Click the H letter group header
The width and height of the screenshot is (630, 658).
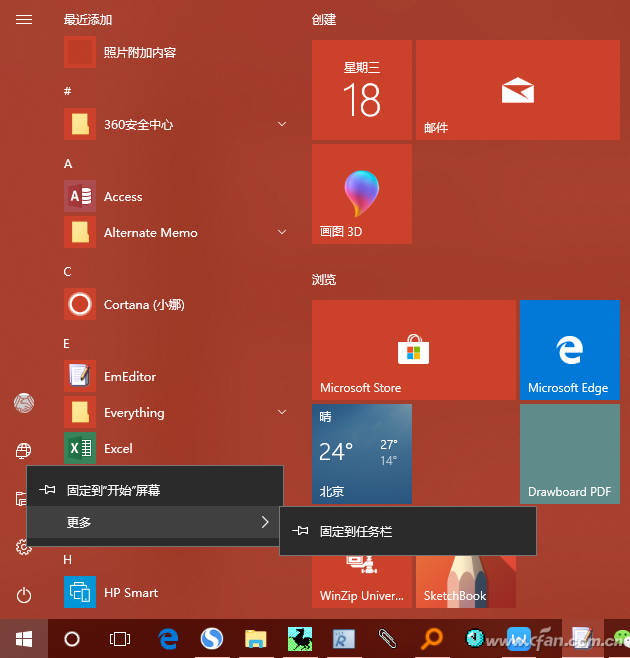click(x=68, y=559)
